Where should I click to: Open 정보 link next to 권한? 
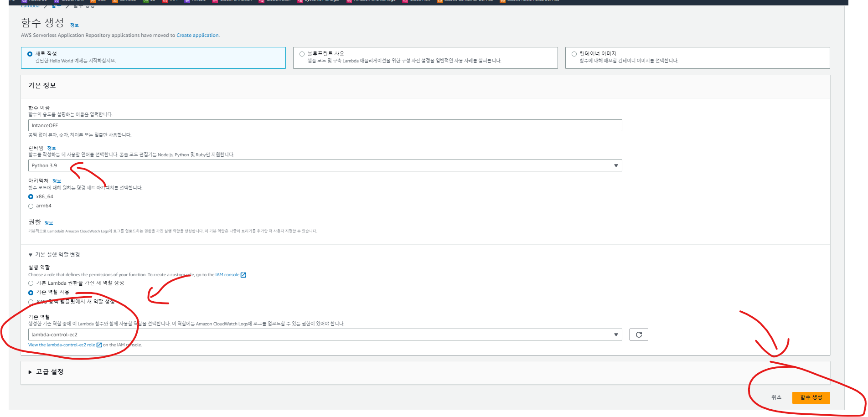(x=49, y=223)
